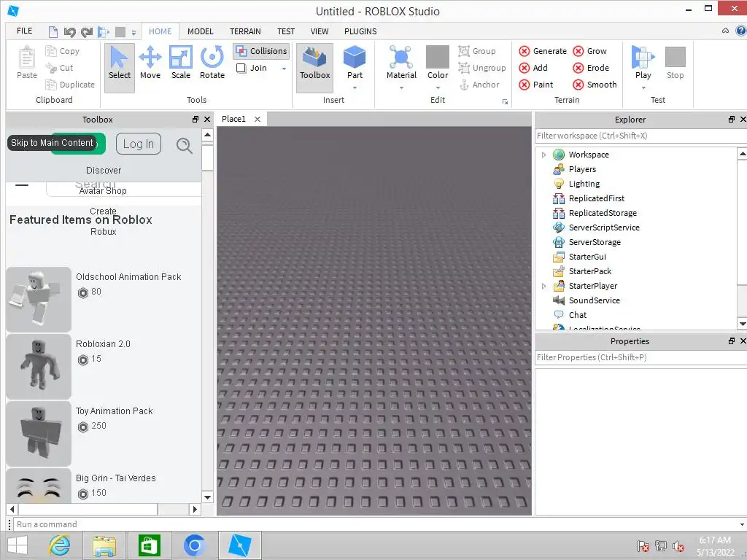Switch to the TEST tab

(x=286, y=31)
